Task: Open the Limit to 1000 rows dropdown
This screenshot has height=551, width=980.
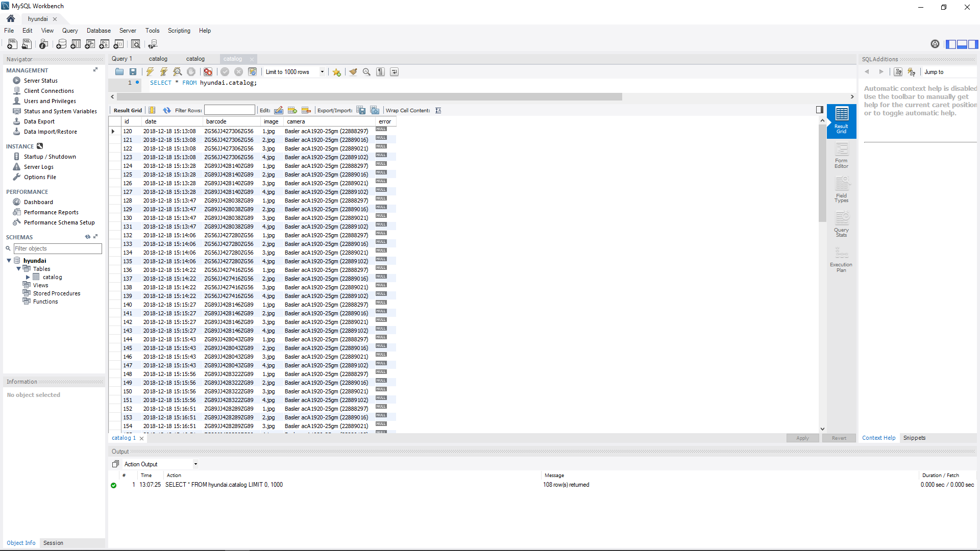Action: pos(322,72)
